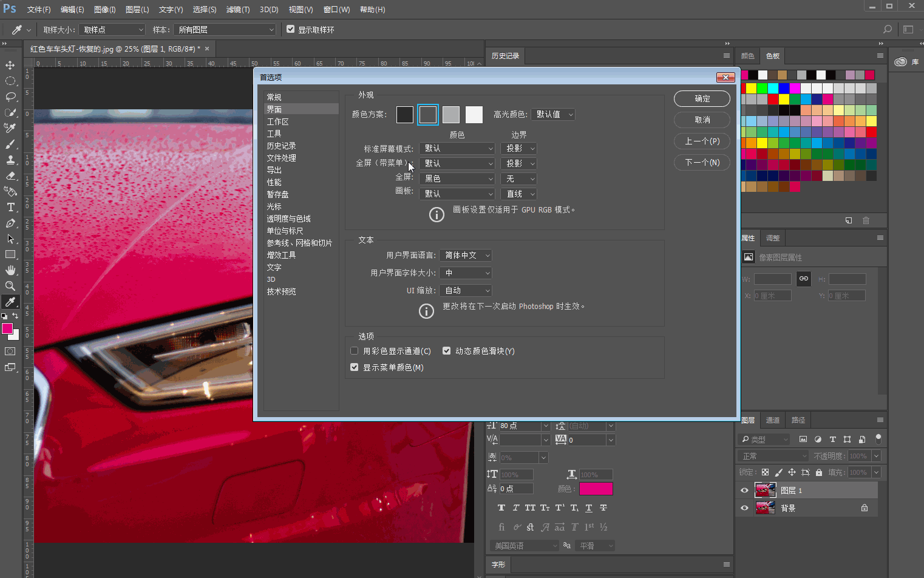The image size is (924, 578).
Task: Create new swatch in Swatches panel
Action: 849,220
